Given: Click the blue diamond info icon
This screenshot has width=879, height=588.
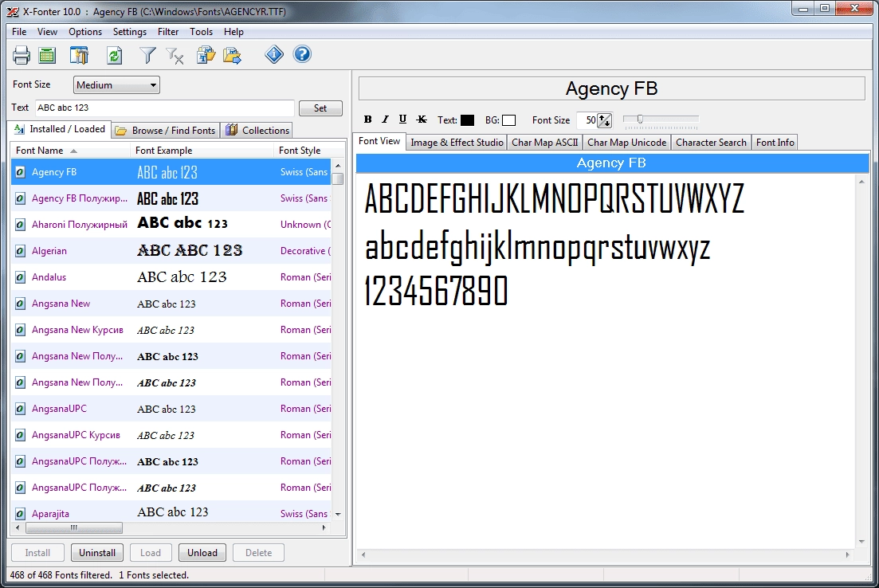Looking at the screenshot, I should 274,54.
